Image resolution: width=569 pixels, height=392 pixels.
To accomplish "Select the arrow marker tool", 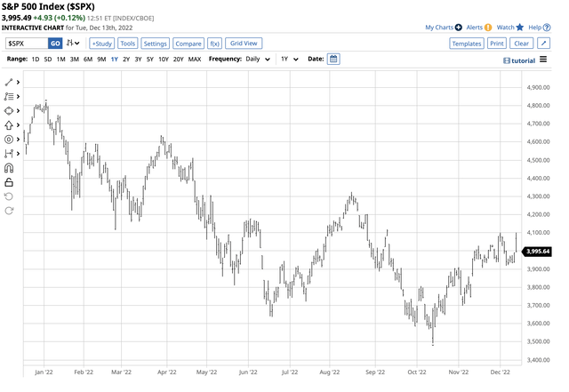I will 9,125.
